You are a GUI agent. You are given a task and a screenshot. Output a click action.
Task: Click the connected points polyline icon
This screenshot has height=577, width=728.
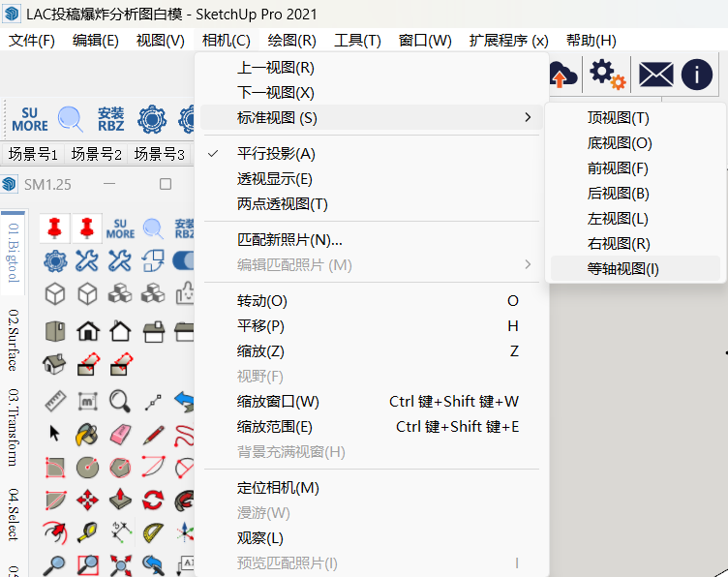(153, 402)
